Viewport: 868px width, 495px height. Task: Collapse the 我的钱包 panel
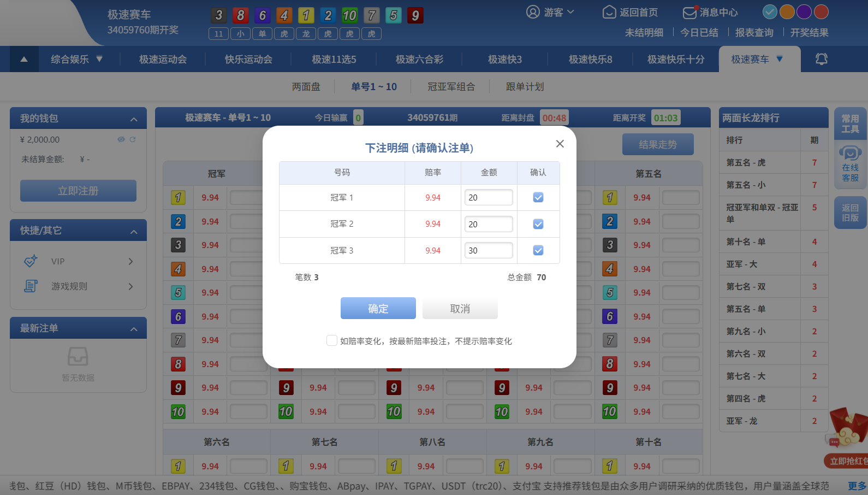click(x=134, y=119)
